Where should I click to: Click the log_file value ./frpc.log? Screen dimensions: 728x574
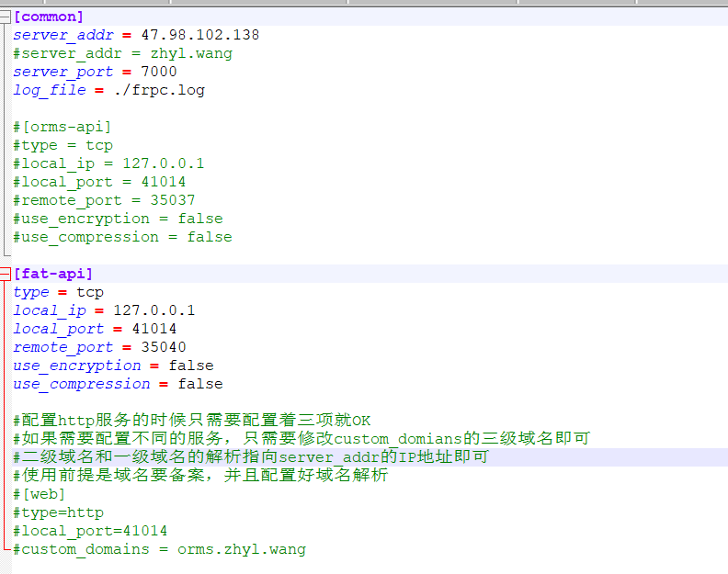coord(159,90)
